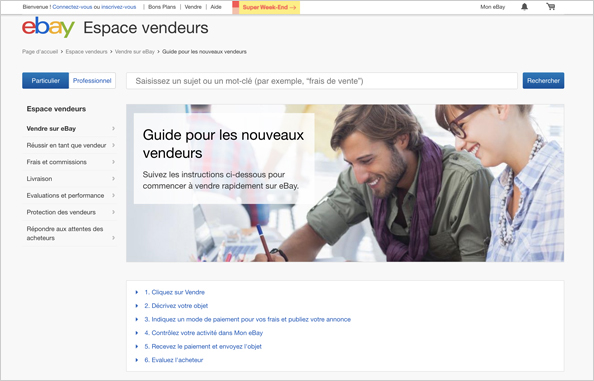Go to Page d'accueil breadcrumb
The image size is (594, 381).
point(40,52)
